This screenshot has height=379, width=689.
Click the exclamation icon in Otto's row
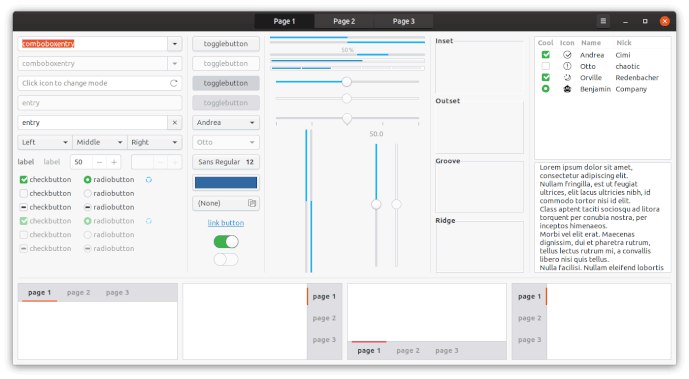pos(567,66)
